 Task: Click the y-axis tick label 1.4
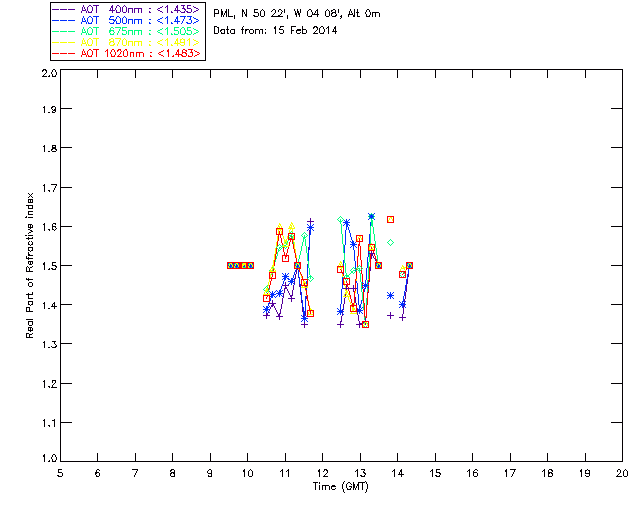(49, 305)
